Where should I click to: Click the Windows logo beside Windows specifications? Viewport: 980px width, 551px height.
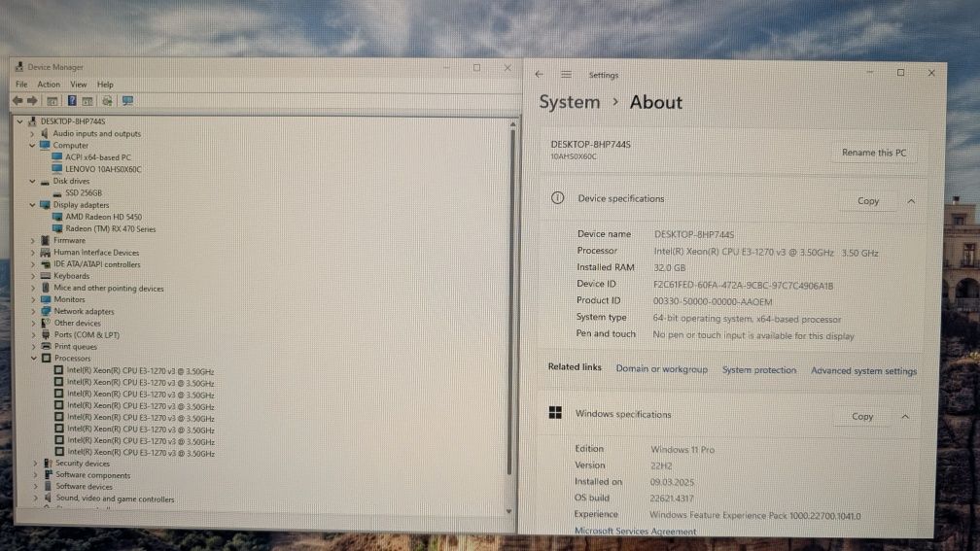tap(555, 413)
